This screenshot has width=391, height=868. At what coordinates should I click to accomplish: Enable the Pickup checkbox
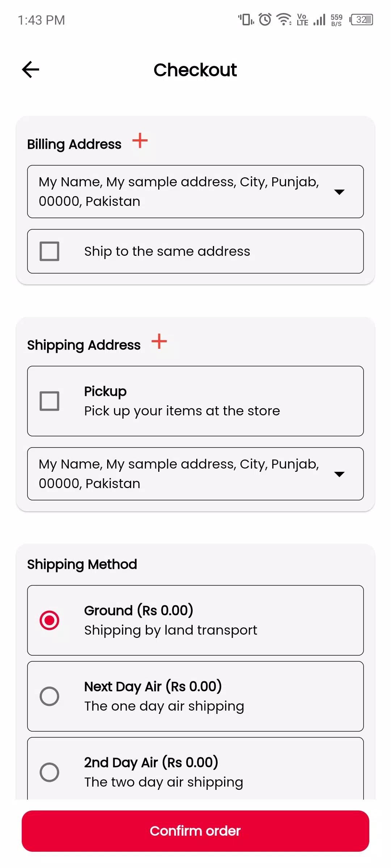(x=49, y=401)
